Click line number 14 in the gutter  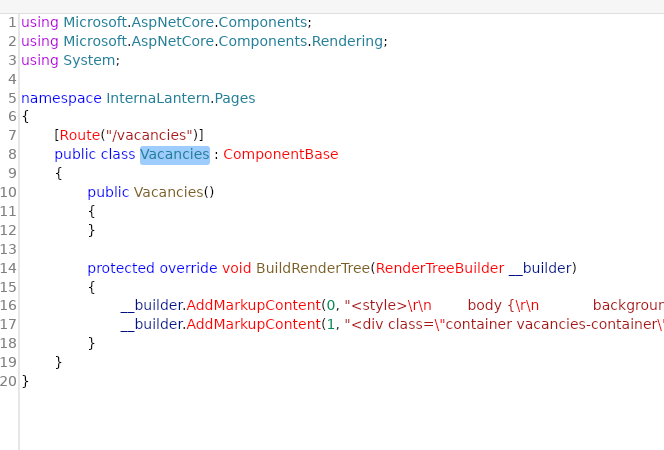tap(9, 268)
